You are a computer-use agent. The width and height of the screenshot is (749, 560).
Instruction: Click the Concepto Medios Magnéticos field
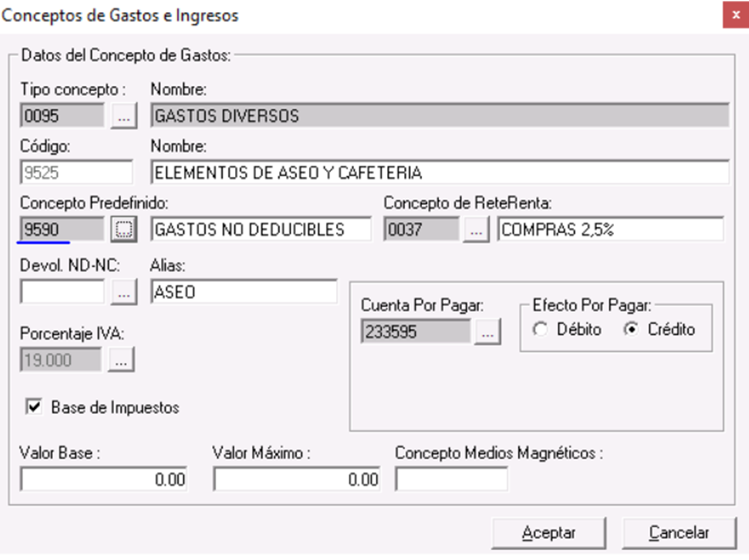point(451,480)
